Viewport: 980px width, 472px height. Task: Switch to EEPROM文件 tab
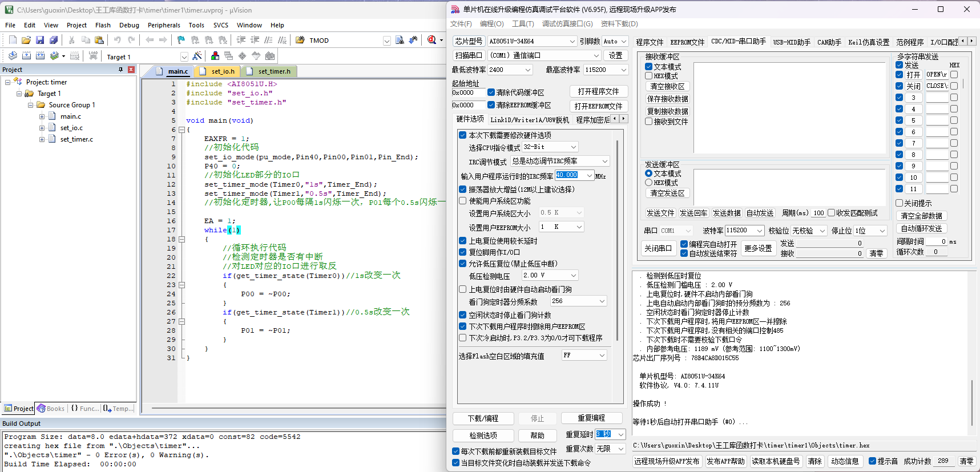[687, 42]
